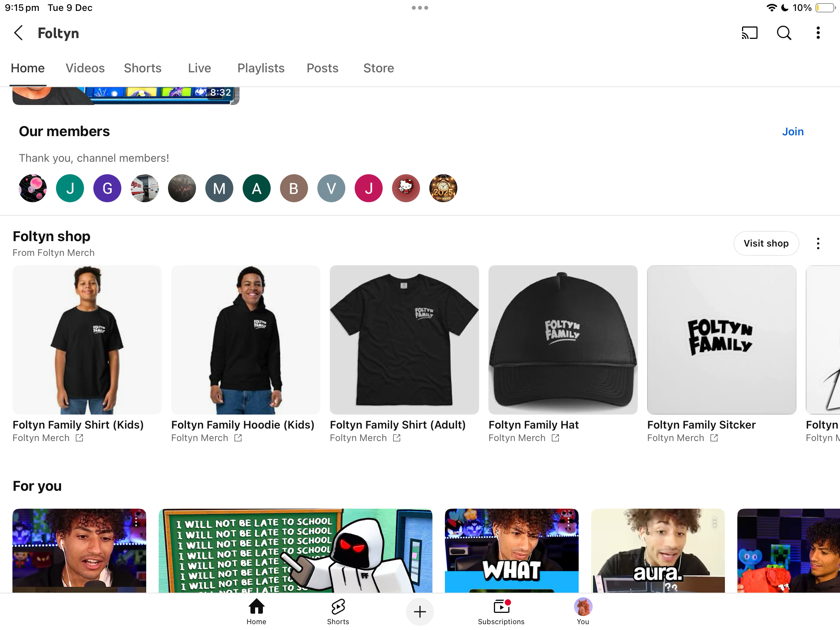
Task: Select the Playlists tab
Action: point(261,68)
